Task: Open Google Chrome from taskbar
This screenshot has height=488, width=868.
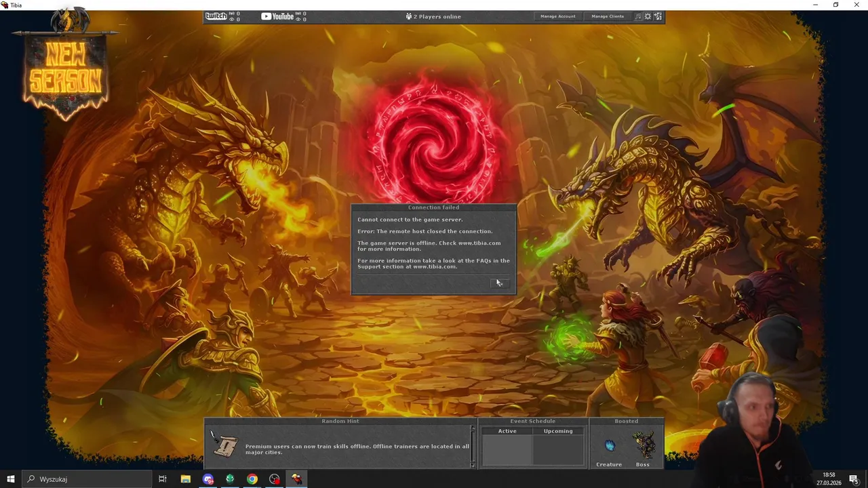Action: click(252, 479)
